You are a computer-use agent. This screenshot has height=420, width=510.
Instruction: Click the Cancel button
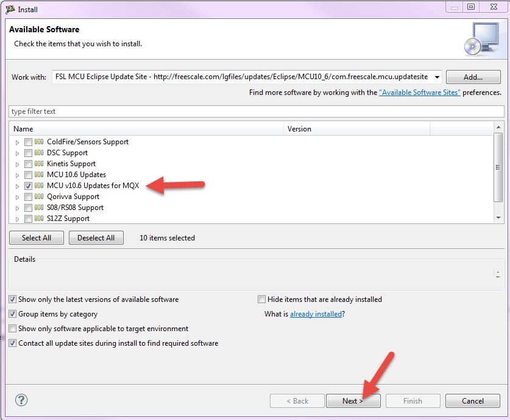click(473, 401)
